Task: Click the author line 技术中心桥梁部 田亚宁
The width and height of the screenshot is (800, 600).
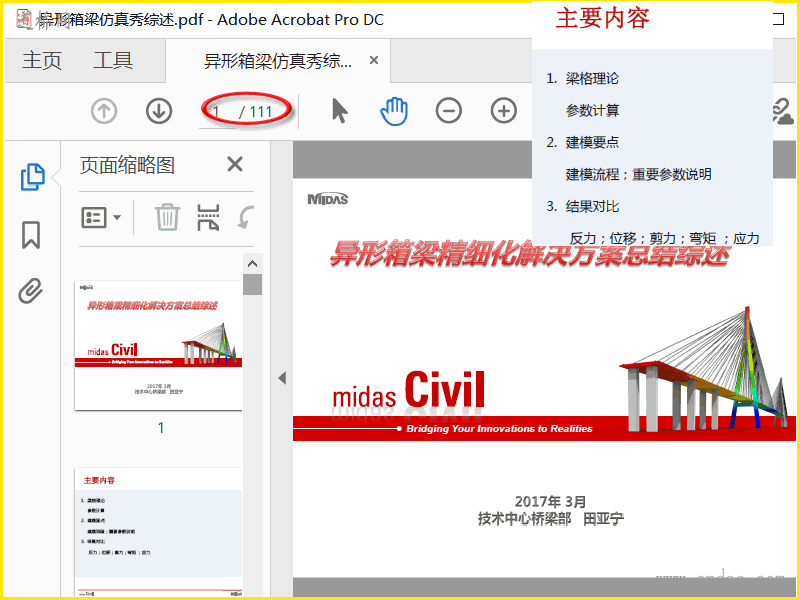Action: click(x=551, y=519)
